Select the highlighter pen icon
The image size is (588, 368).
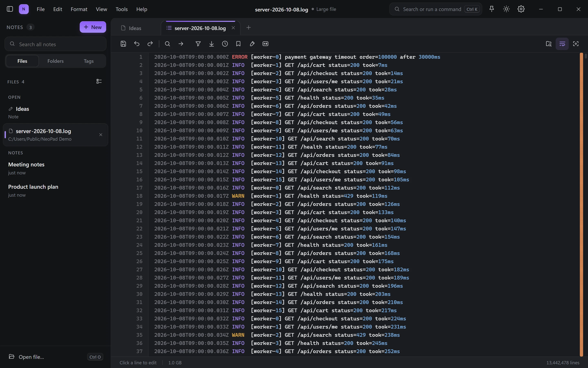click(252, 44)
